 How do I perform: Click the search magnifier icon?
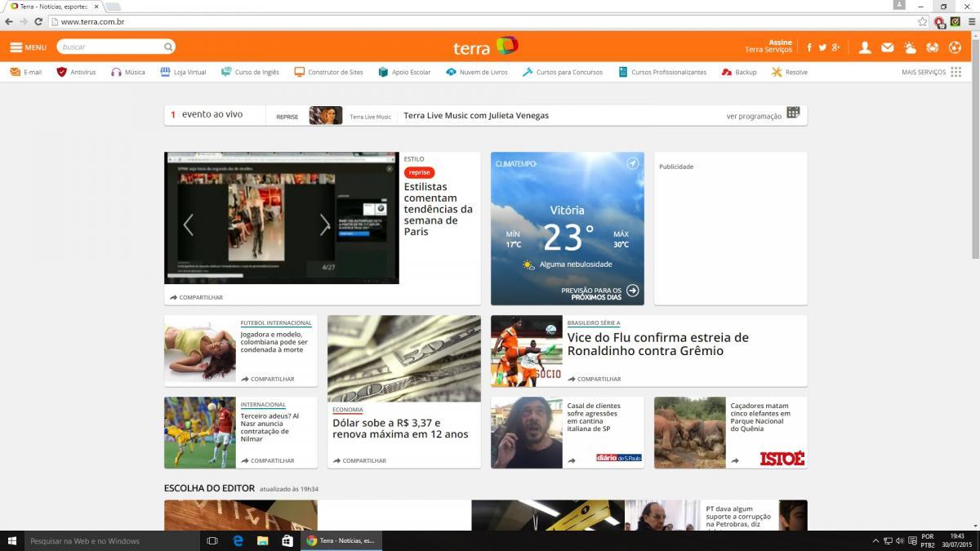[168, 47]
